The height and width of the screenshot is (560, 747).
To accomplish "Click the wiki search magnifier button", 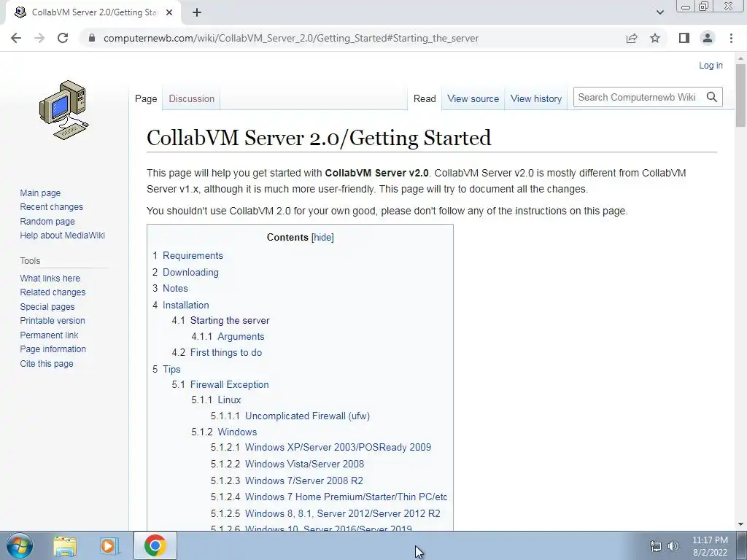I will click(712, 97).
